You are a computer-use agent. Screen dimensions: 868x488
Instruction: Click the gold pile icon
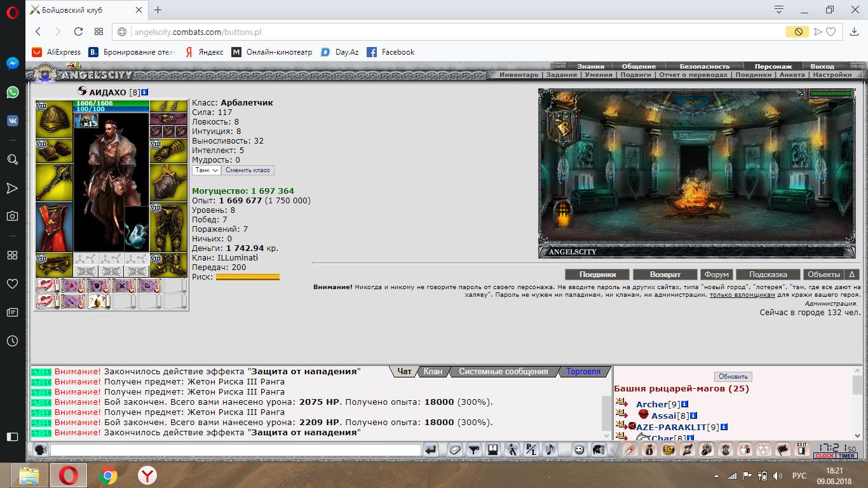click(x=668, y=450)
